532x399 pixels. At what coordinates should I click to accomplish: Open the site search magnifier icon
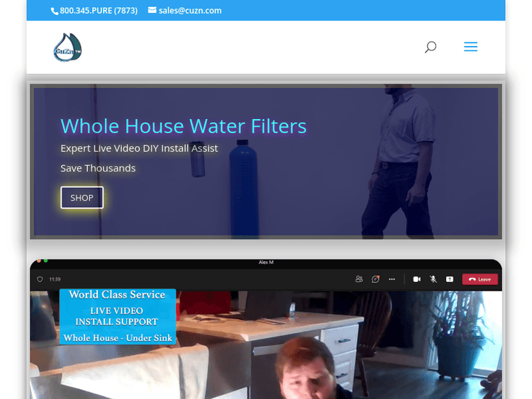tap(430, 47)
